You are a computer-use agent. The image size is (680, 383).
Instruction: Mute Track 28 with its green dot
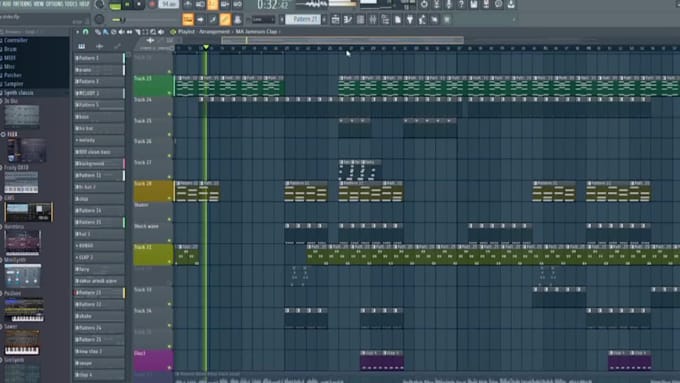click(170, 198)
